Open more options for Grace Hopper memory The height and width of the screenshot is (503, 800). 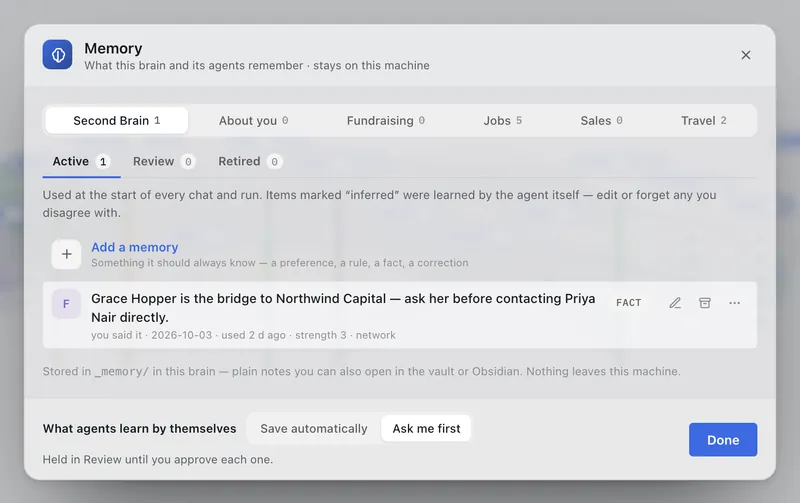coord(734,303)
